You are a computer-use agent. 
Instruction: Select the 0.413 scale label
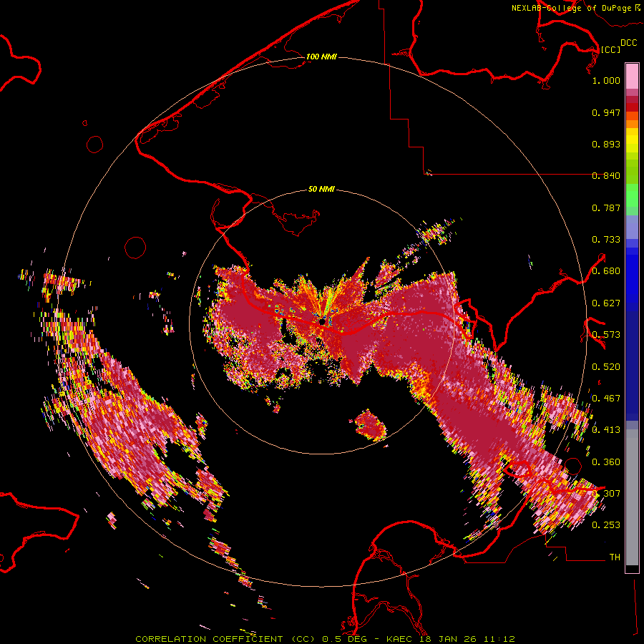(606, 430)
